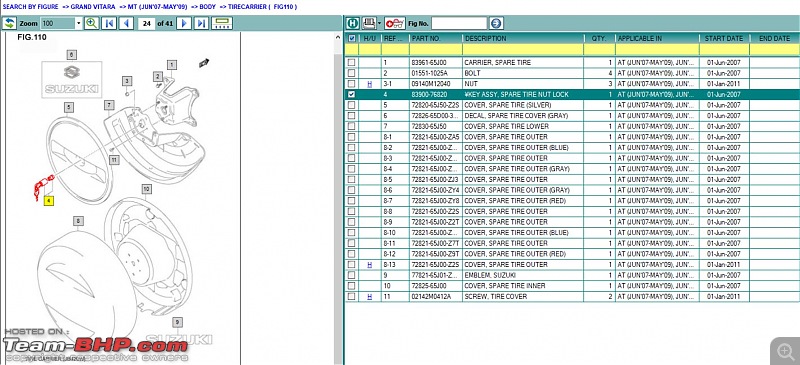800x365 pixels.
Task: Open the Zoom percentage dropdown
Action: click(79, 23)
